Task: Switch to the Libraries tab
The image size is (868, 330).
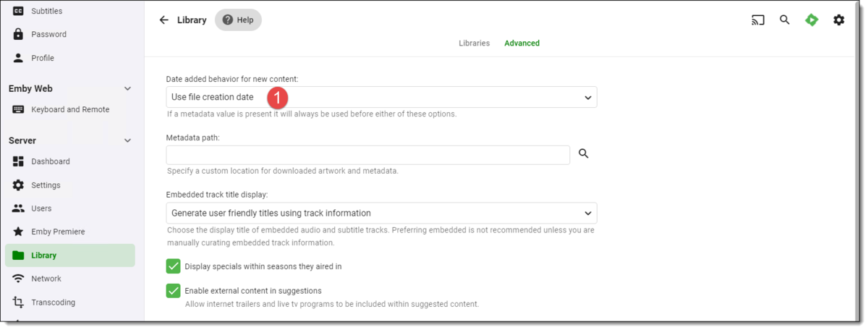Action: pyautogui.click(x=474, y=43)
